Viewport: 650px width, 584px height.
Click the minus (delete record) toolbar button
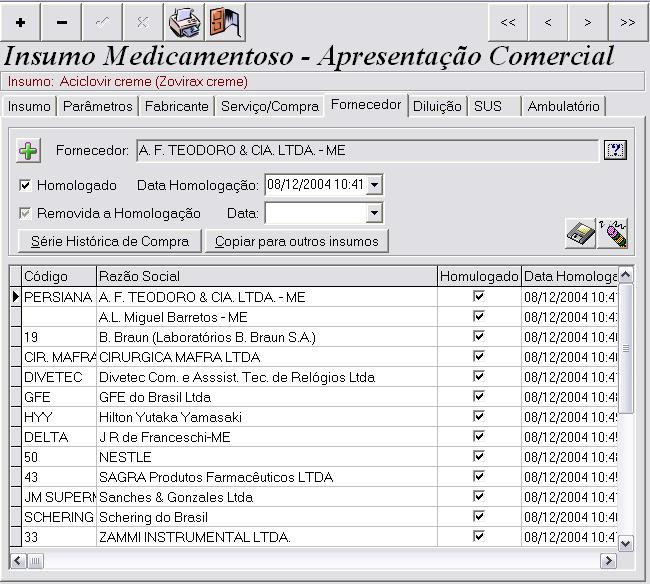[62, 22]
